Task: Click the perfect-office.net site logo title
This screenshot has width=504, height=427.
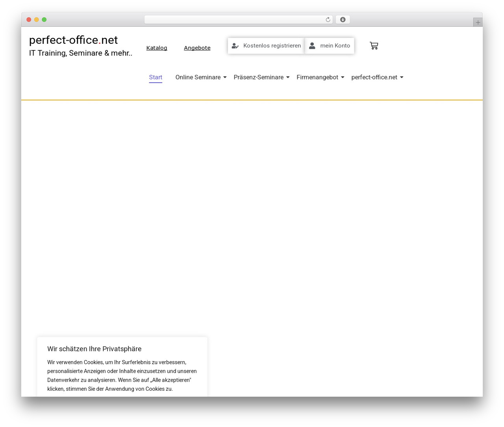Action: click(73, 40)
